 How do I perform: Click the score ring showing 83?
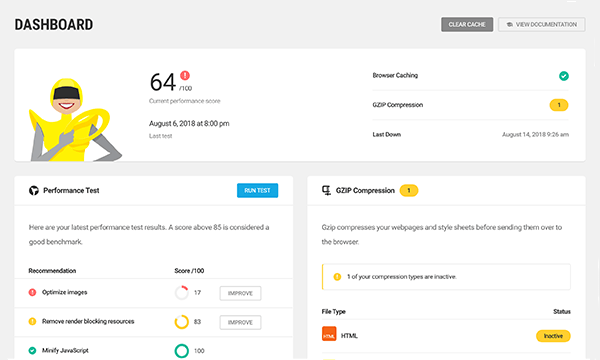click(182, 322)
